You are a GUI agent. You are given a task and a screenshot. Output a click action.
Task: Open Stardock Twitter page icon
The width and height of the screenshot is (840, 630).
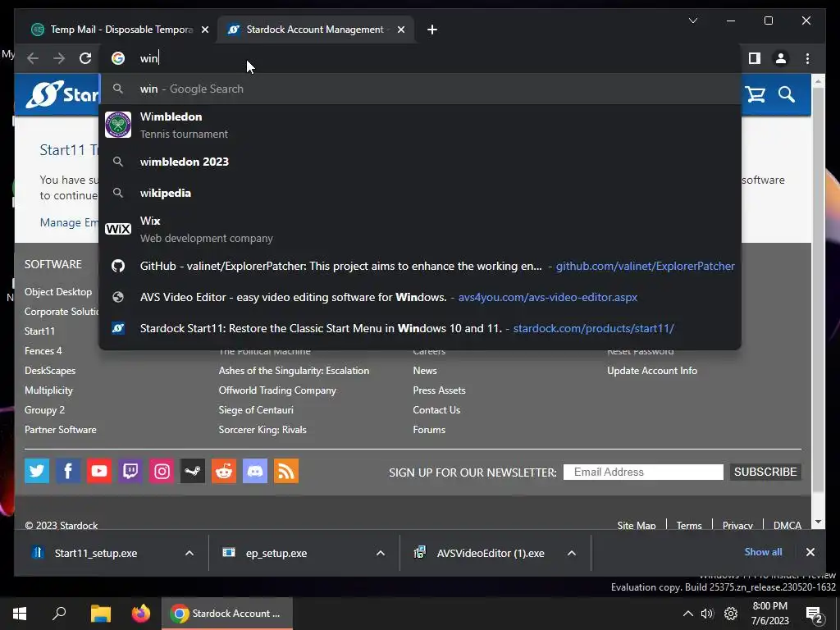click(x=37, y=471)
